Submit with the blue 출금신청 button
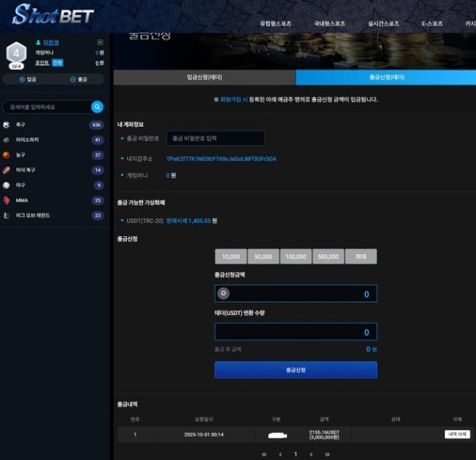 point(295,370)
